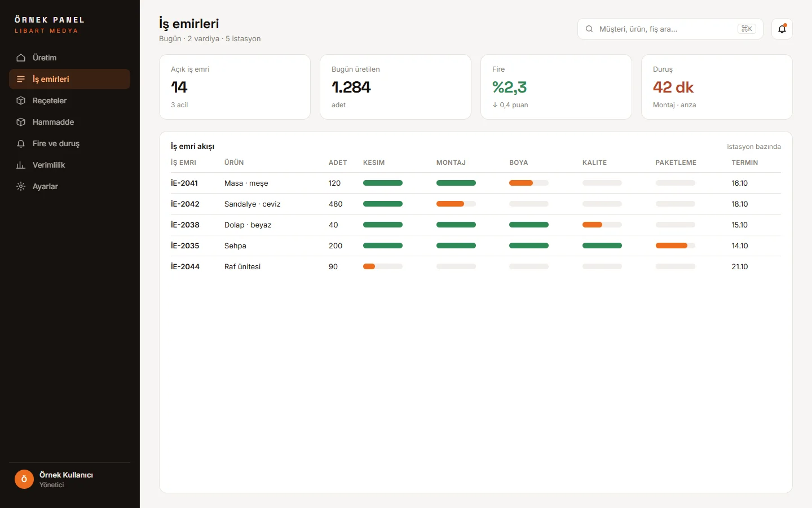The width and height of the screenshot is (812, 508).
Task: Click product Raf ünitesi
Action: click(x=242, y=266)
